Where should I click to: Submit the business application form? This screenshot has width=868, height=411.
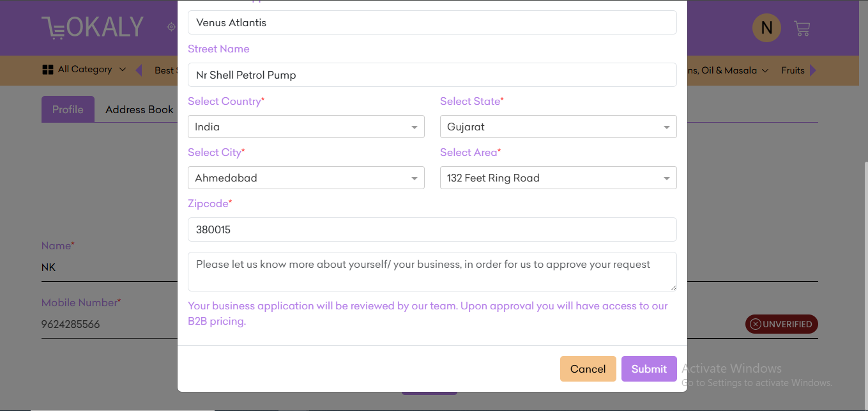pos(649,369)
